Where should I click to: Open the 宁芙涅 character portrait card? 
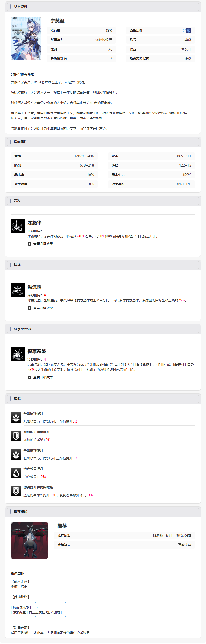(26, 38)
